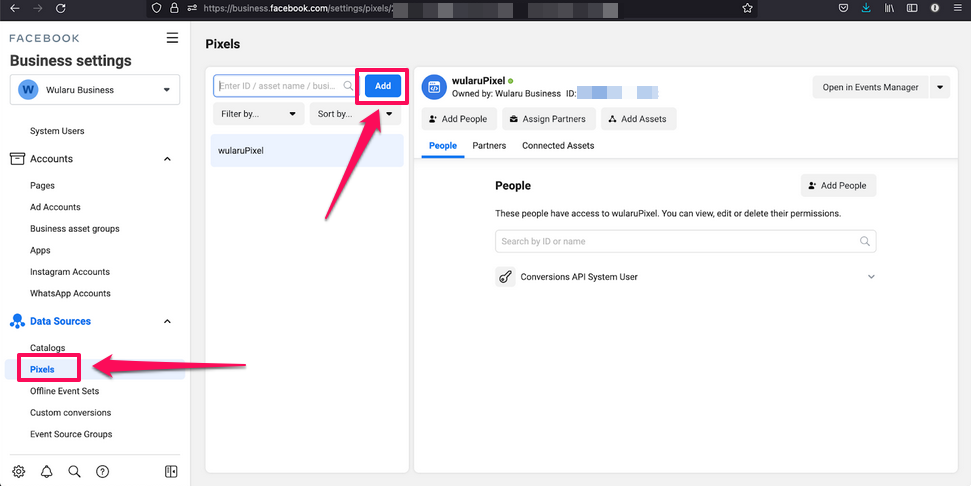The height and width of the screenshot is (486, 971).
Task: Select wularuPixel in the pixel list
Action: coord(307,150)
